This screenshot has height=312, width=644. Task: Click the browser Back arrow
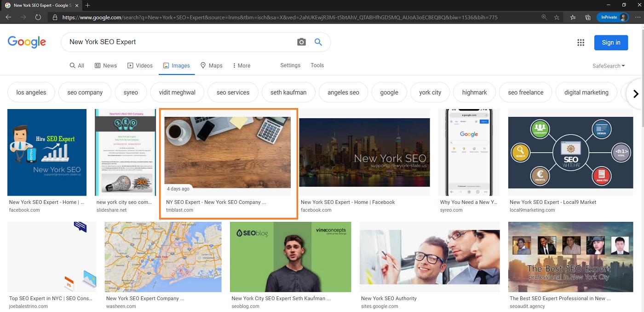pyautogui.click(x=9, y=17)
